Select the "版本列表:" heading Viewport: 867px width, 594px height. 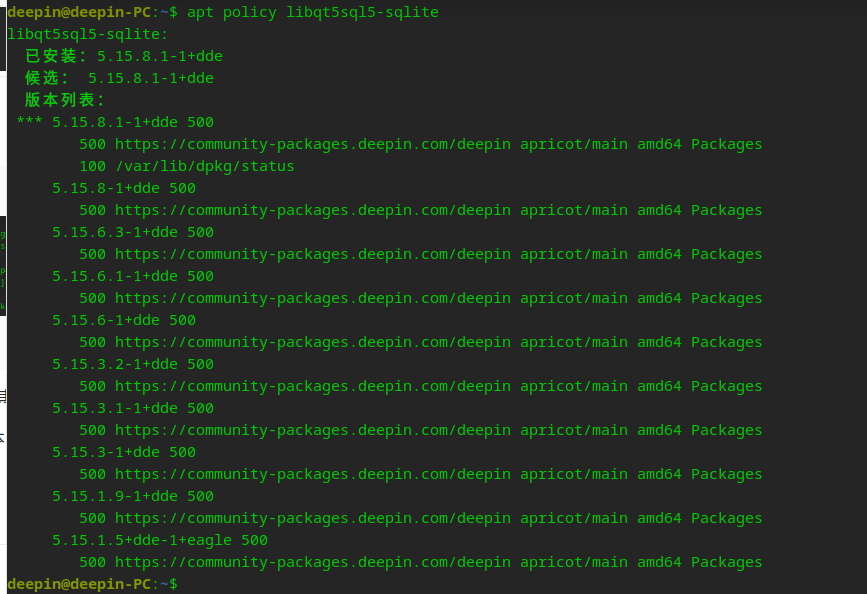point(65,100)
